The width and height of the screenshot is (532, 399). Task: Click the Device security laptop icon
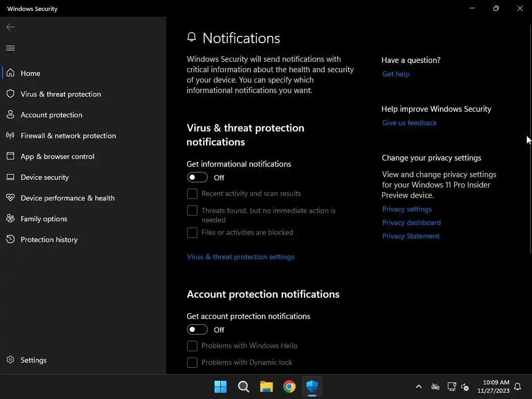point(10,177)
